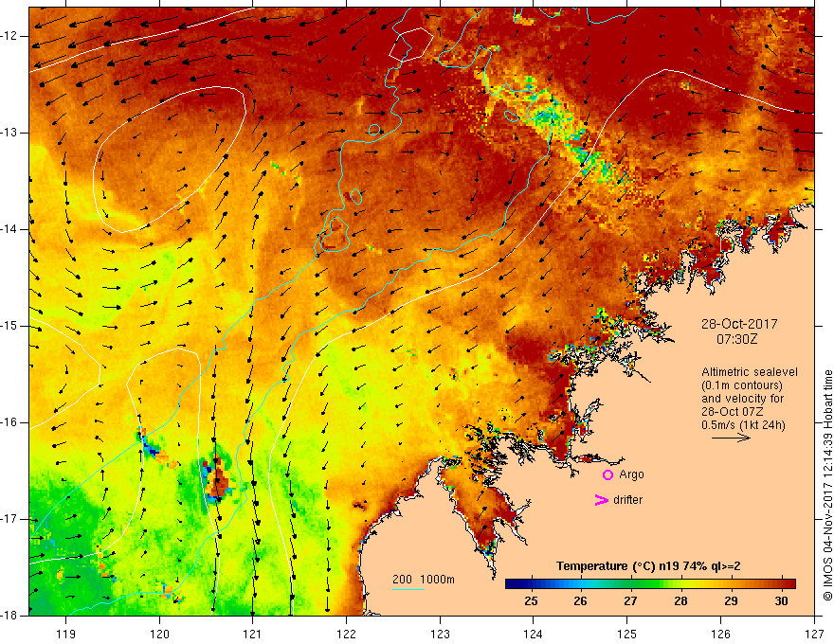Image resolution: width=834 pixels, height=644 pixels.
Task: Click the latitude axis label -16
Action: tap(10, 422)
